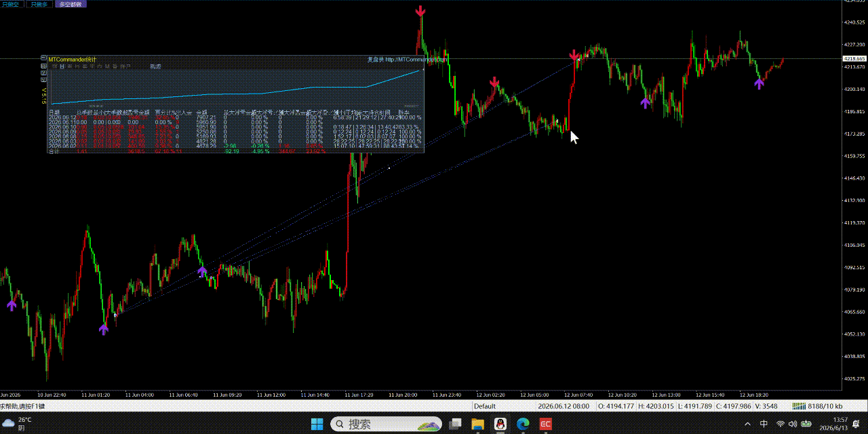The image size is (868, 434).
Task: Open the Default profile in the status bar
Action: 485,406
